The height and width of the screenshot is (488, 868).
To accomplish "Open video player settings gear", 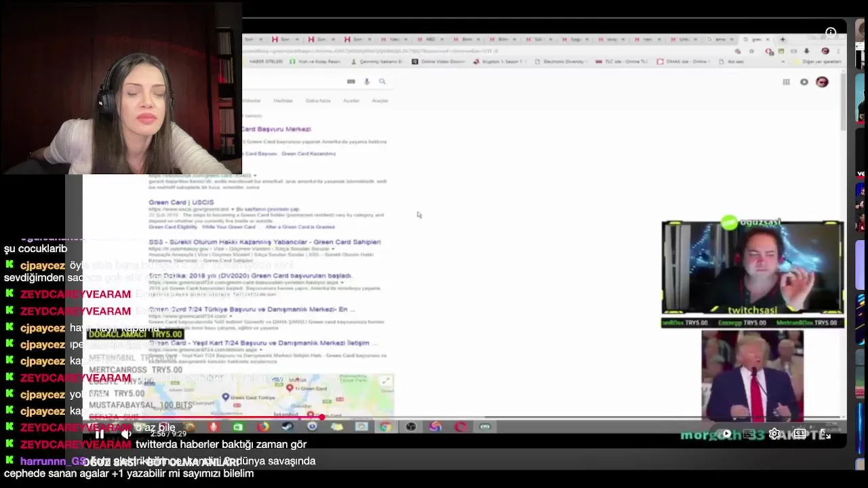I will coord(774,434).
